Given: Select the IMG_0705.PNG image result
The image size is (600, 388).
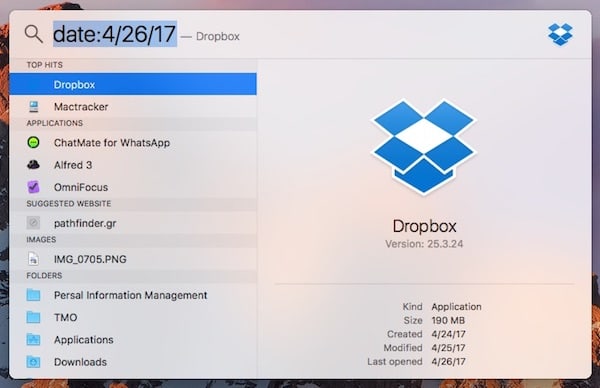Looking at the screenshot, I should tap(133, 259).
